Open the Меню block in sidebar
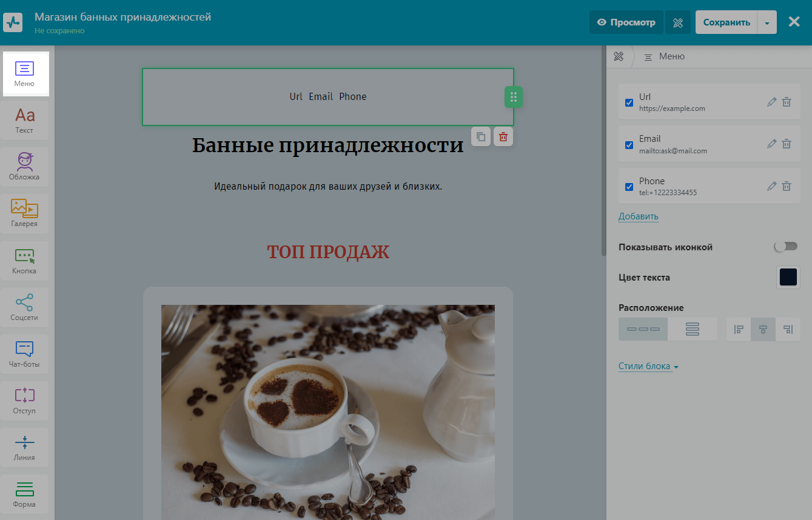The height and width of the screenshot is (520, 812). coord(24,74)
